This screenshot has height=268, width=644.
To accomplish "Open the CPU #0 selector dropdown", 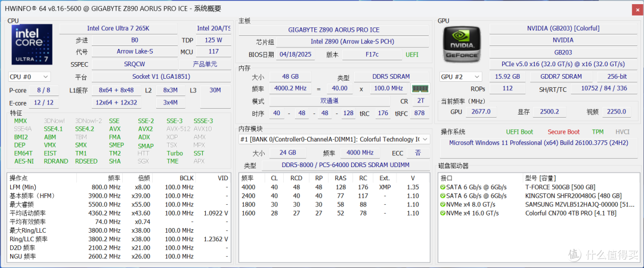I will (29, 77).
